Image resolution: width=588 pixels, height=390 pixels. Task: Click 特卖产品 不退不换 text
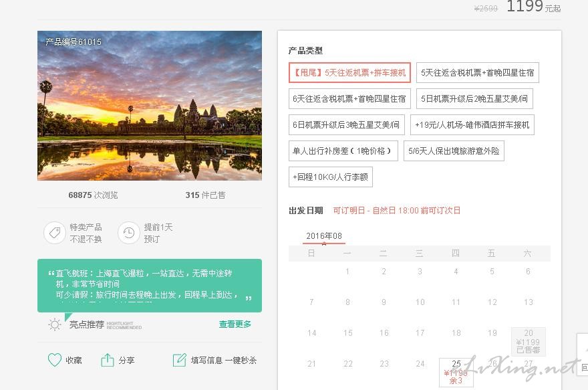[86, 233]
